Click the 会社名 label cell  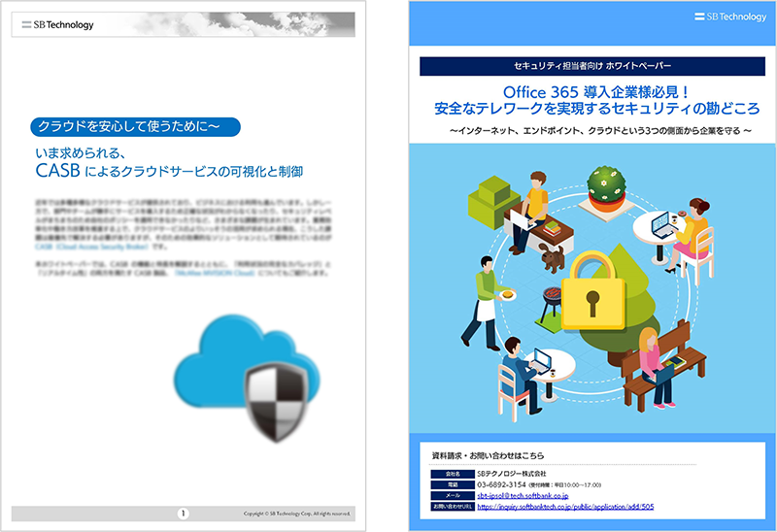453,474
